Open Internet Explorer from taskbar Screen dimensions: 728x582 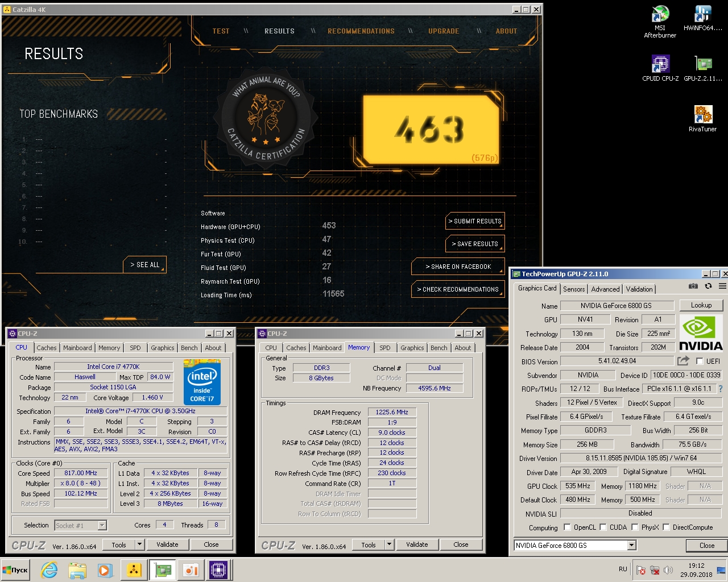(49, 570)
